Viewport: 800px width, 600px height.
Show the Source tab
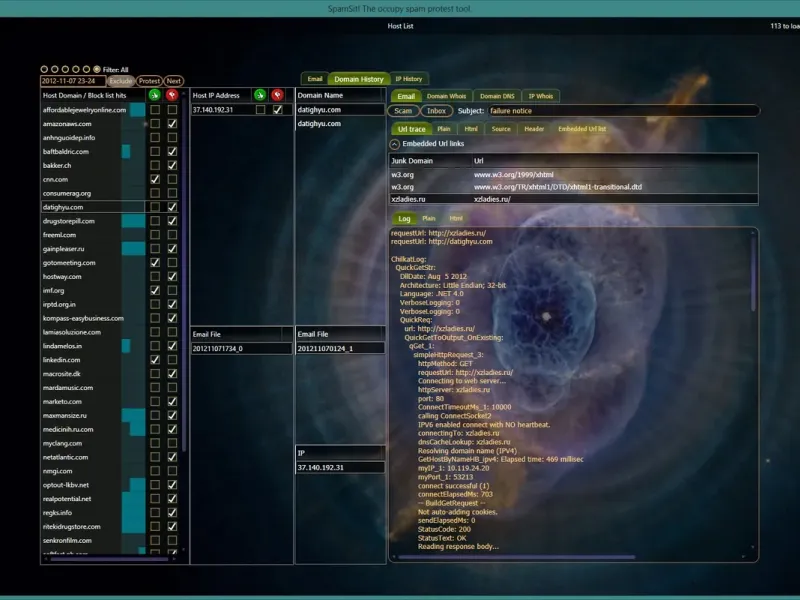(x=501, y=129)
